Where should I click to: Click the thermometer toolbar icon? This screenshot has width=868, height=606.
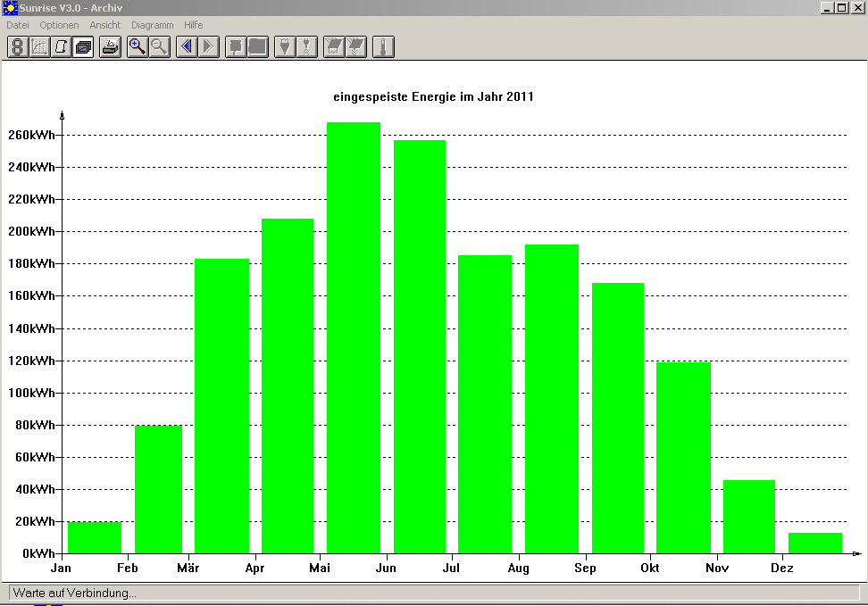pyautogui.click(x=383, y=47)
